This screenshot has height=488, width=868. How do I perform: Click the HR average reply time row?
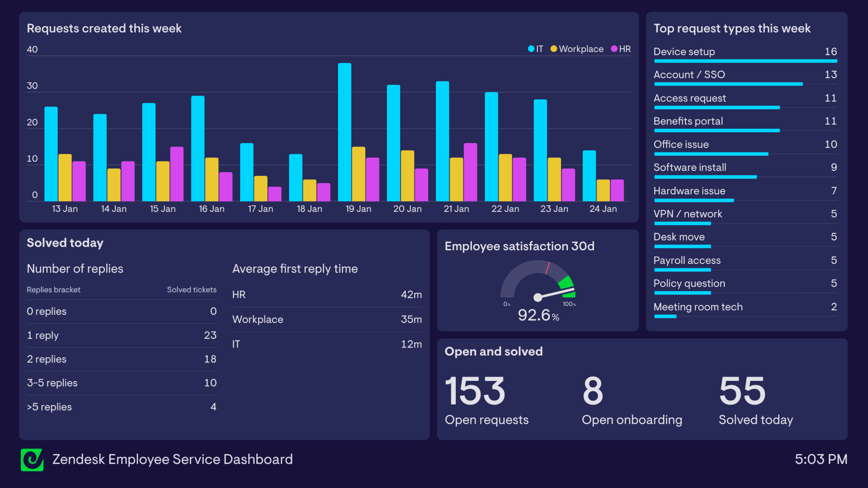click(x=326, y=295)
